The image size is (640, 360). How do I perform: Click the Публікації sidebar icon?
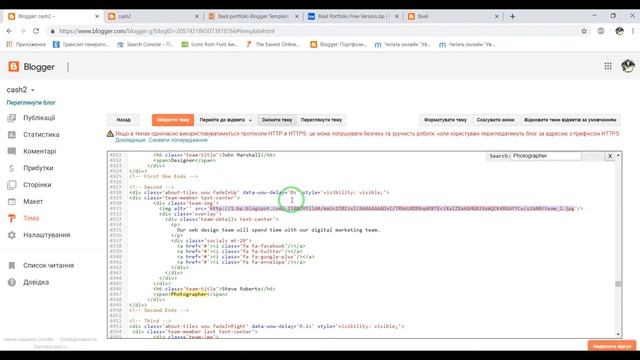(12, 118)
